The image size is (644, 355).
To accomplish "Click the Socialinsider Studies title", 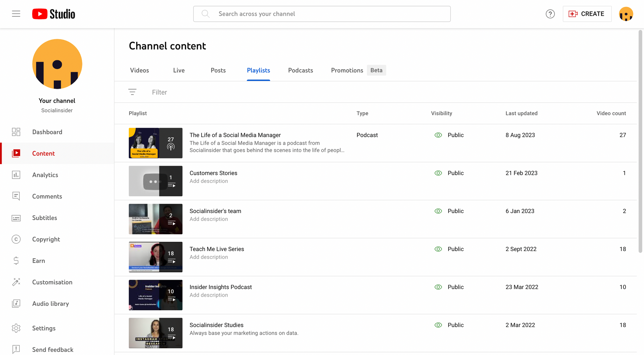I will (x=216, y=325).
